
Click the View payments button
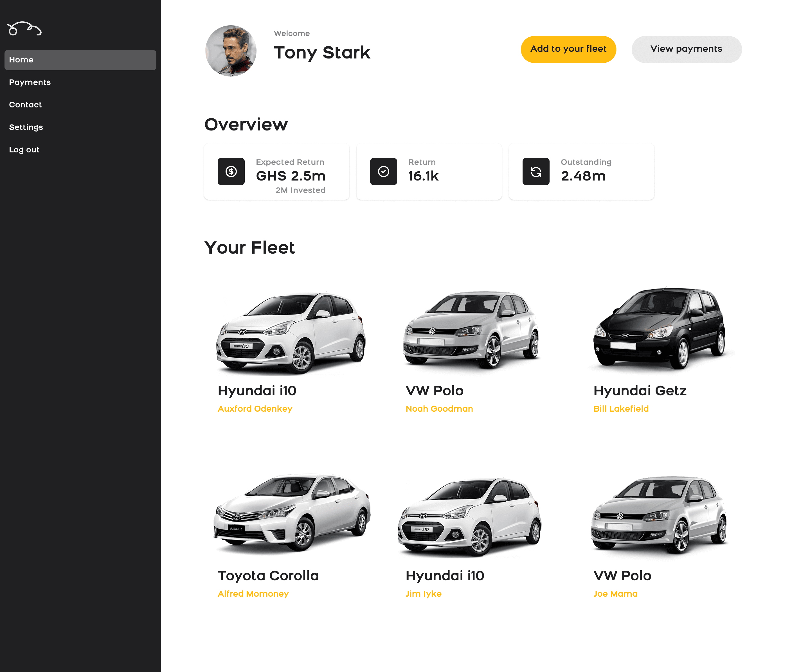(x=686, y=49)
